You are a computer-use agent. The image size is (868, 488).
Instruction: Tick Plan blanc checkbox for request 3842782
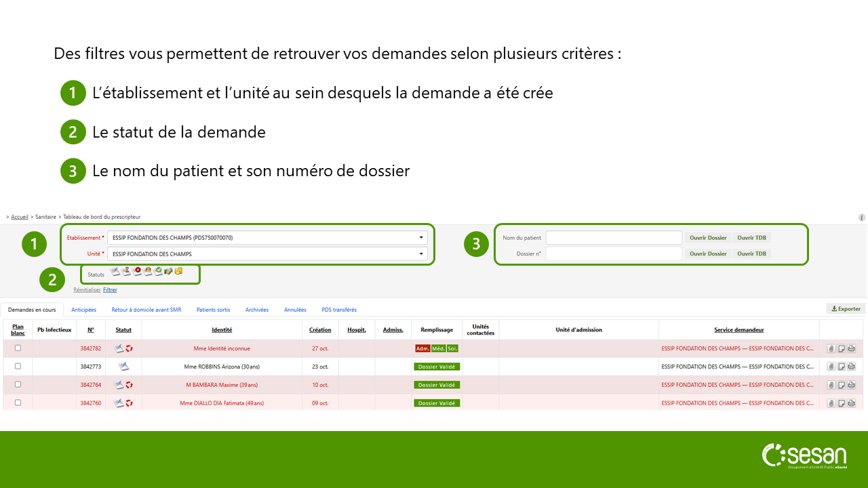(18, 348)
